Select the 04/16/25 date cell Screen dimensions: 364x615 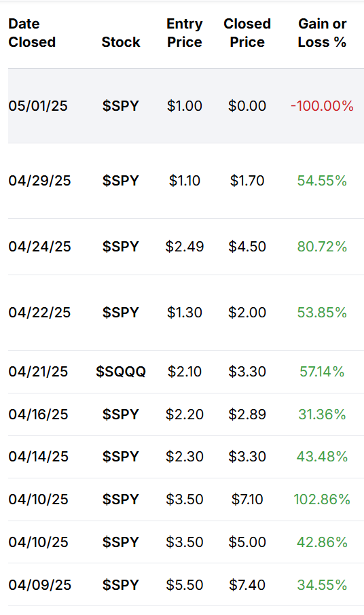(x=39, y=414)
